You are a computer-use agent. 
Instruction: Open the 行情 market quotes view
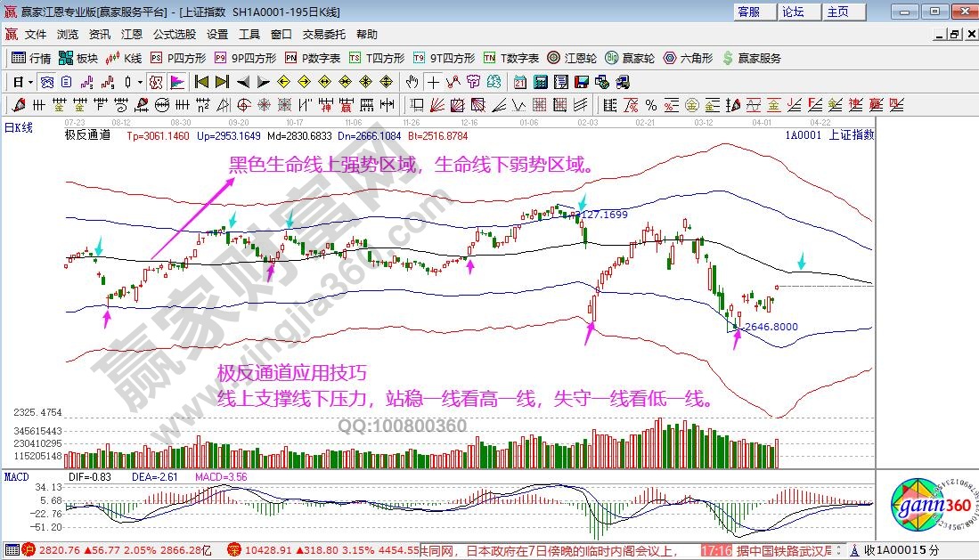(x=31, y=58)
